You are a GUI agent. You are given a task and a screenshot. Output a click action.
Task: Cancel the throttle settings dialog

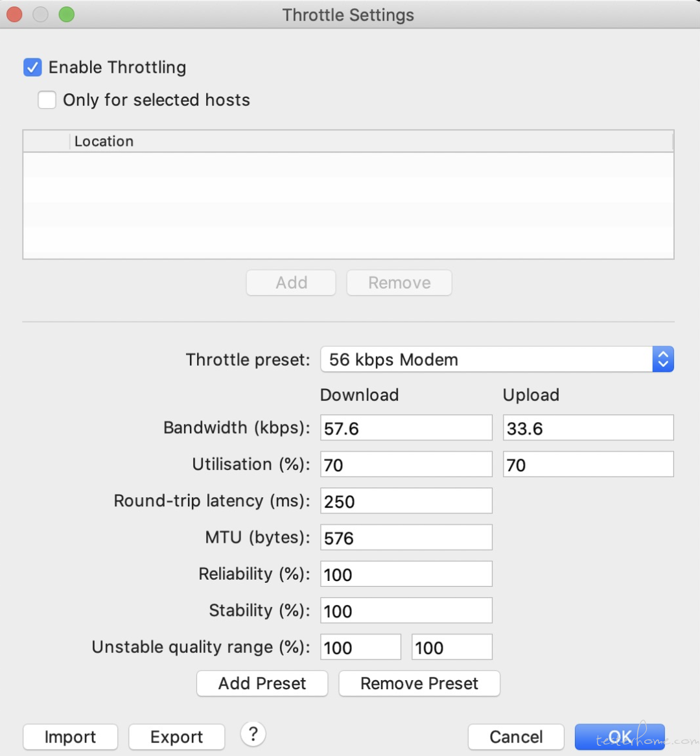[516, 737]
